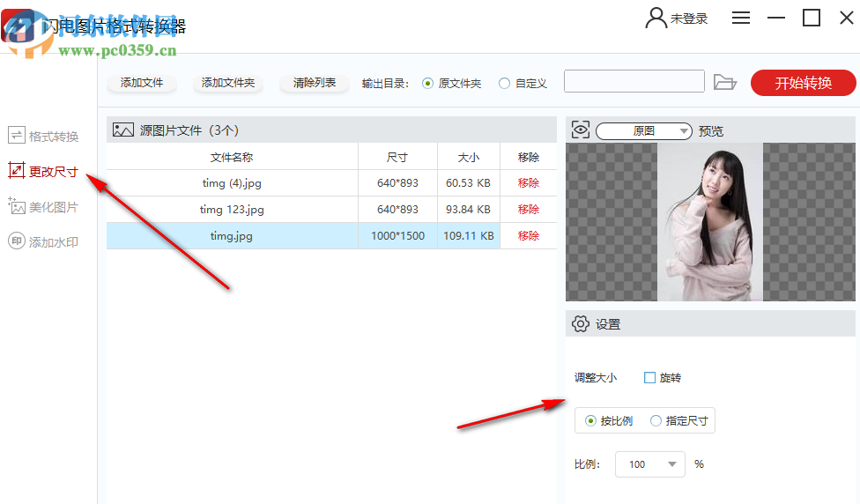Image resolution: width=860 pixels, height=504 pixels.
Task: Select the timg (4).jpg file row
Action: tap(331, 183)
